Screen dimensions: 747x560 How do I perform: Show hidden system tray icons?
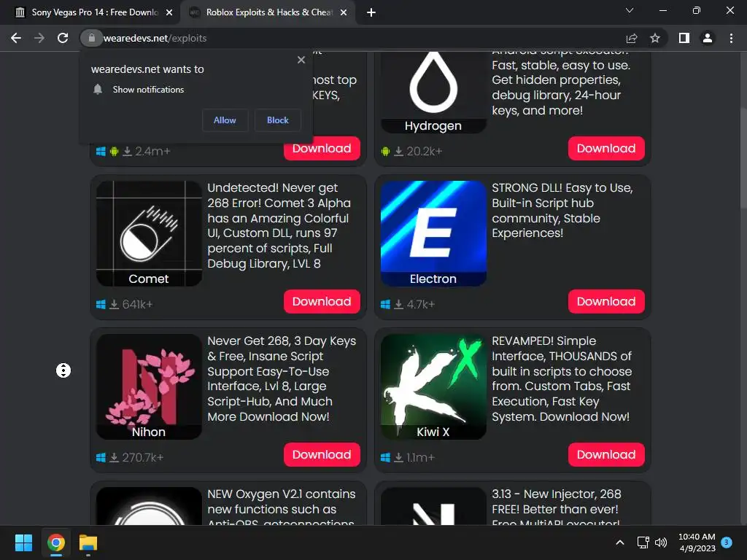pos(620,542)
